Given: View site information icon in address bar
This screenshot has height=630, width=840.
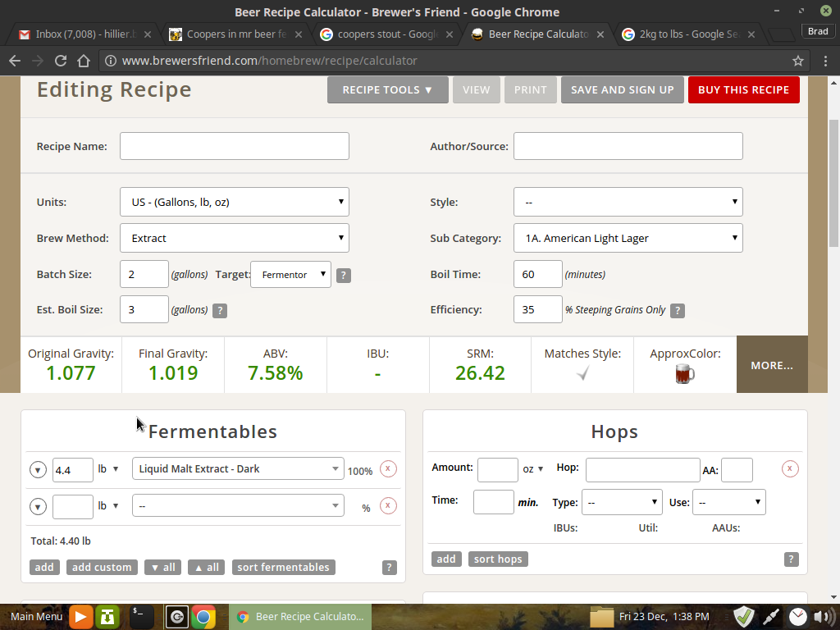Looking at the screenshot, I should [111, 61].
